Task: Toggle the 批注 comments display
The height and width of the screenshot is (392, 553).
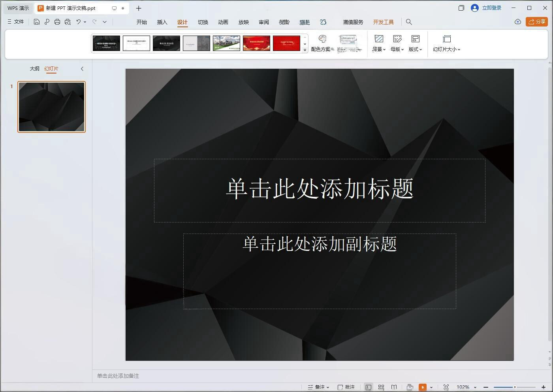Action: coord(346,387)
